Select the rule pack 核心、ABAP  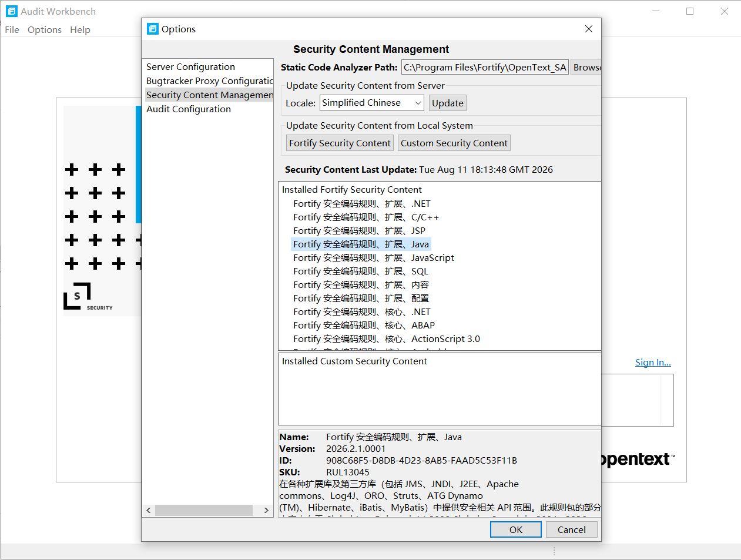[x=364, y=326]
